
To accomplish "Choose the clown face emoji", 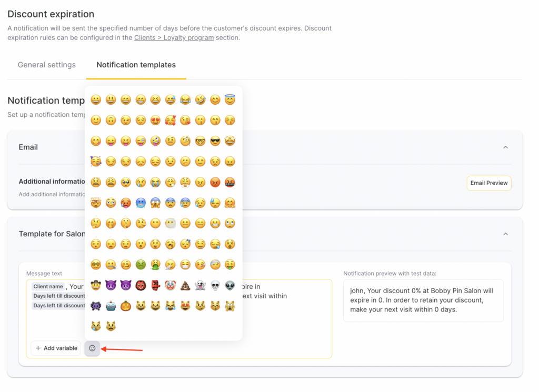I will pos(170,285).
